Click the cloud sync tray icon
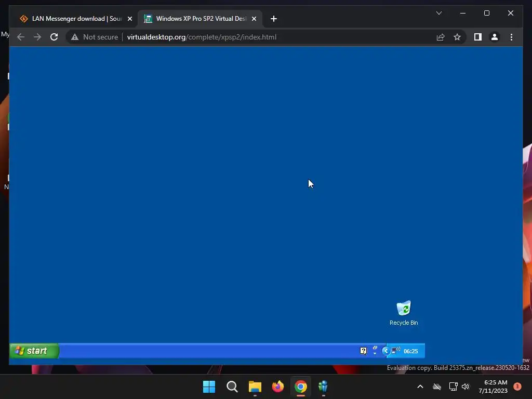532x399 pixels. pyautogui.click(x=436, y=387)
